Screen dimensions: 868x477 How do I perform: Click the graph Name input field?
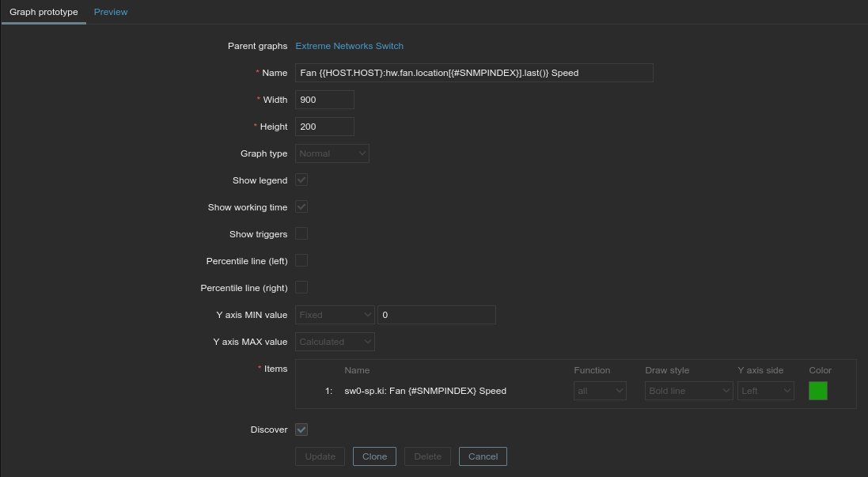(474, 73)
